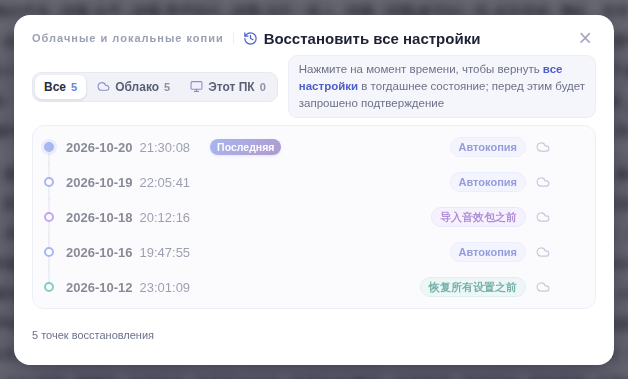628x379 pixels.
Task: Select timeline marker for 2026-10-16
Action: click(49, 252)
